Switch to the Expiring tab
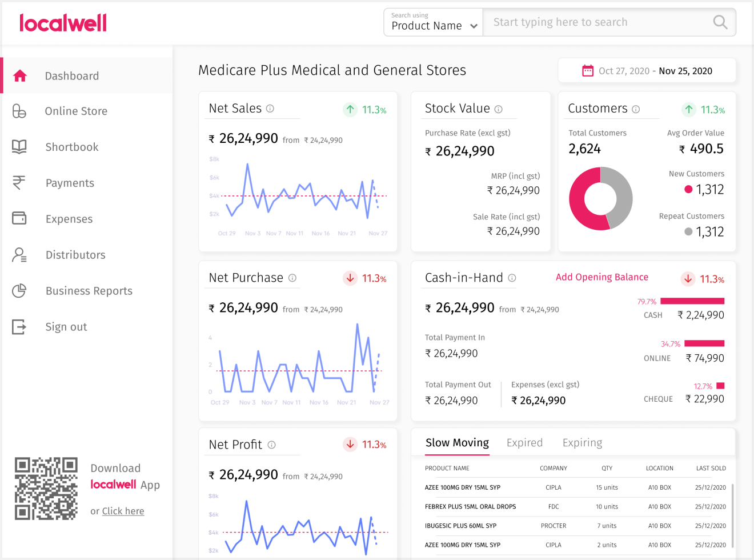The image size is (754, 560). (582, 443)
